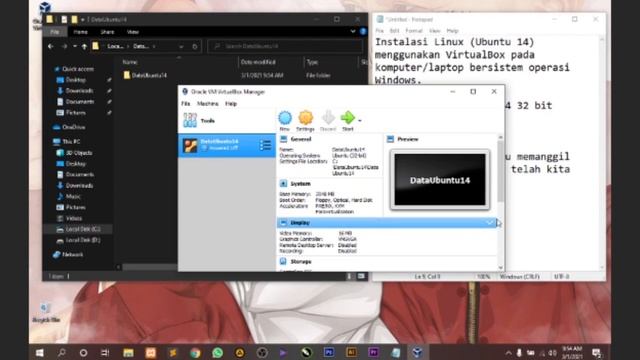Click the DataUbuntu14 preview thumbnail
This screenshot has width=640, height=360.
(x=440, y=180)
